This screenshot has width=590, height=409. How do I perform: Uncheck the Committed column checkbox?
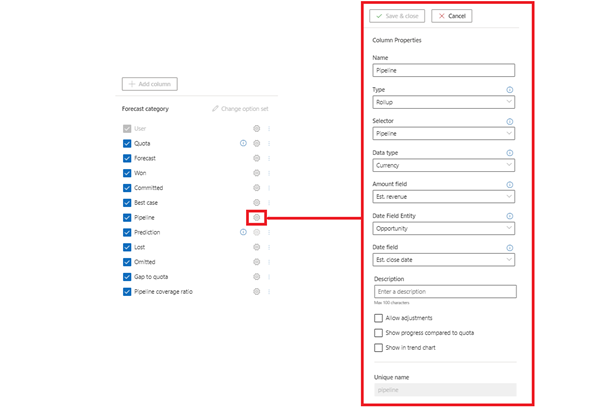(x=127, y=188)
